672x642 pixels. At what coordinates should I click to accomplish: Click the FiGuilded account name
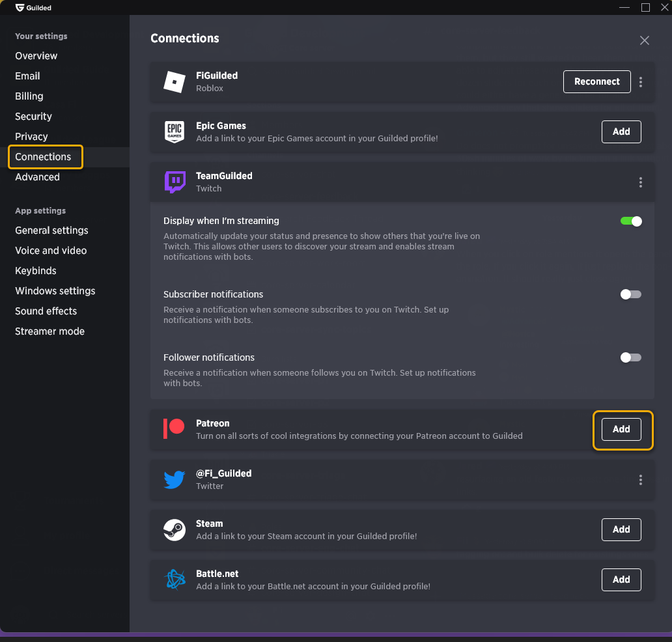(x=217, y=76)
